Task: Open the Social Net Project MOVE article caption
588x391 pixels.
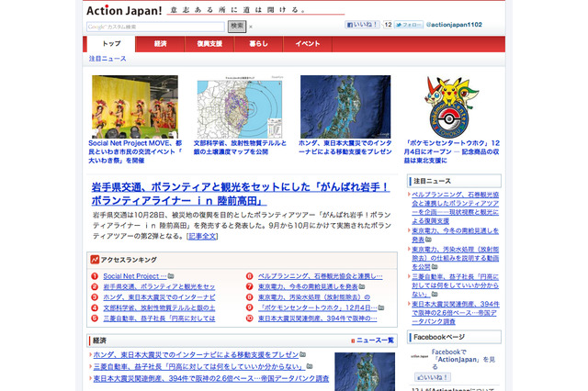Action: pos(135,151)
